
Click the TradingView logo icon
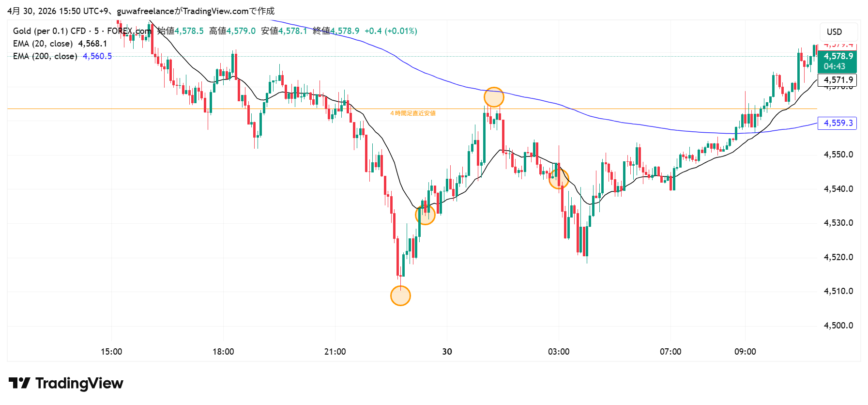tap(19, 383)
